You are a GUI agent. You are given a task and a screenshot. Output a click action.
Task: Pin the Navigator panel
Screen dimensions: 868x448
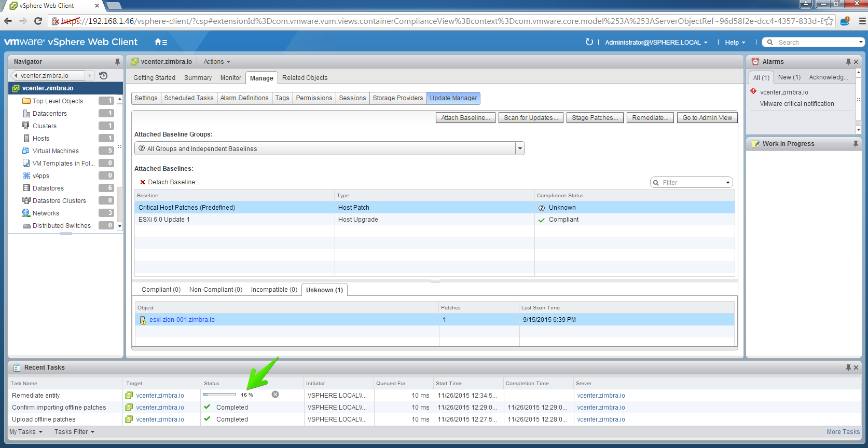click(x=117, y=61)
